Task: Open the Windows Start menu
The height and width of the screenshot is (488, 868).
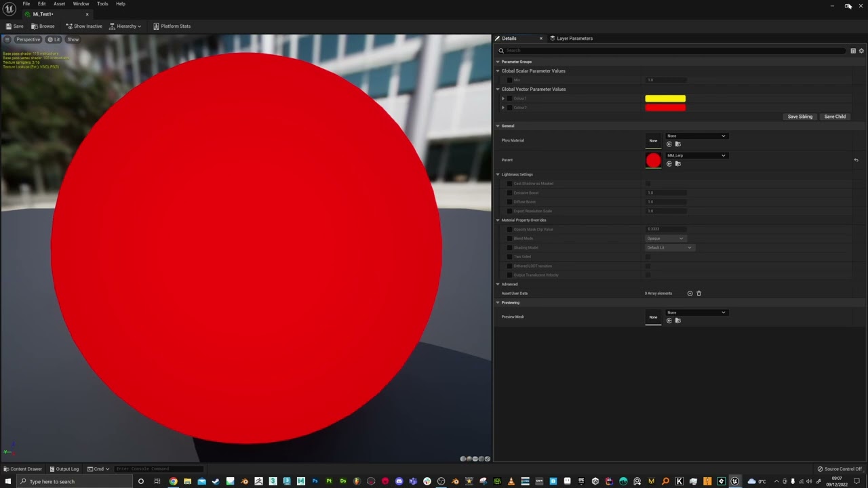Action: click(7, 481)
